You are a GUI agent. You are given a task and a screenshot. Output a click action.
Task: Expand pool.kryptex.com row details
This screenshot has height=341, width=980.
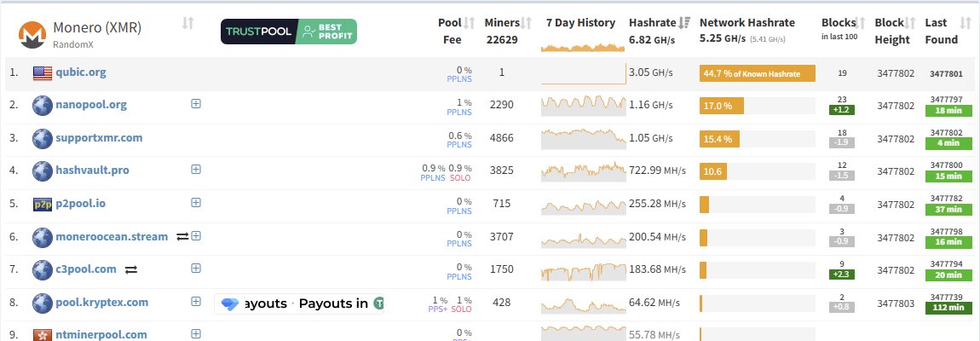196,301
